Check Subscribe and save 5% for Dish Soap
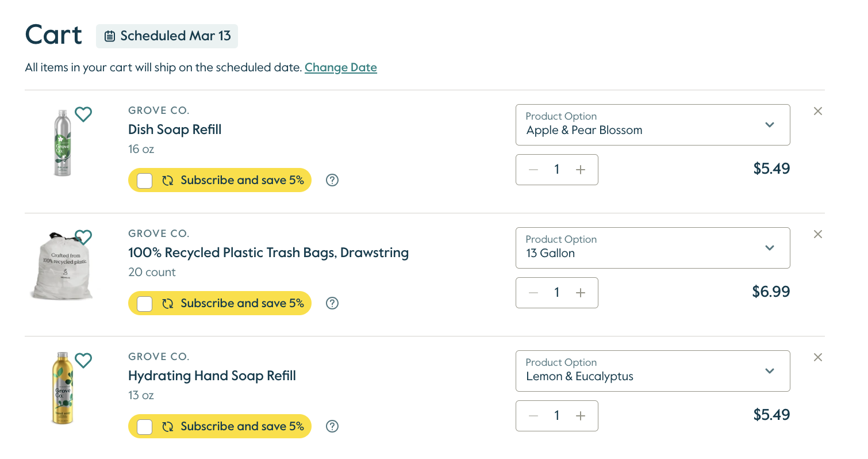The image size is (868, 459). point(145,181)
